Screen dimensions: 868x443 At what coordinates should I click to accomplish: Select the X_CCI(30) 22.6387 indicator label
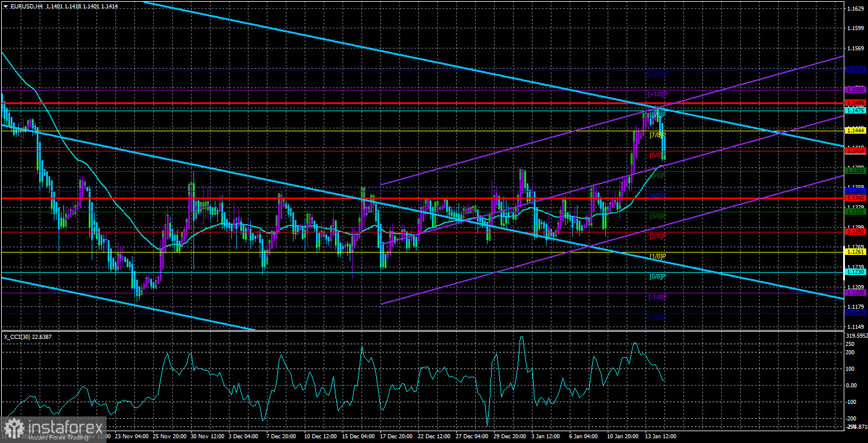click(28, 337)
